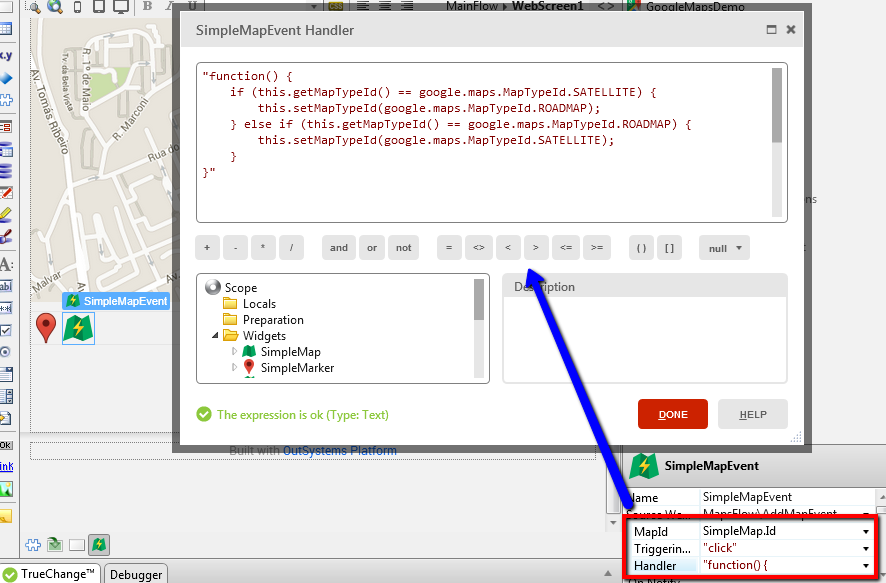Switch to the Debugger tab

point(136,574)
